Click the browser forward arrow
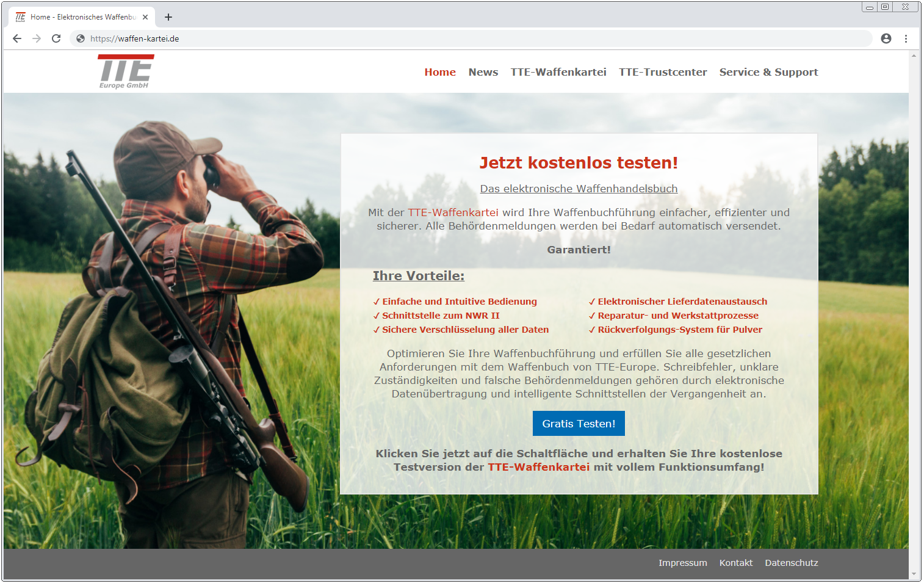 click(37, 38)
